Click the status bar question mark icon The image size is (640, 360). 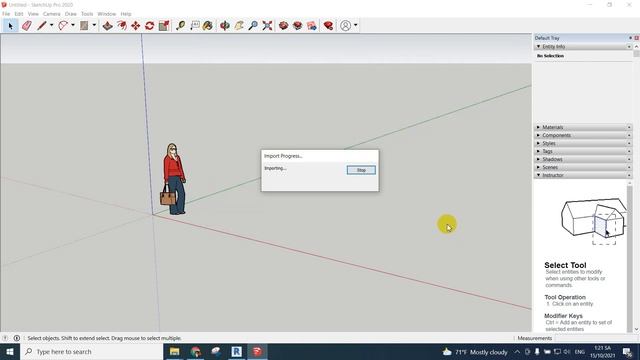point(5,338)
